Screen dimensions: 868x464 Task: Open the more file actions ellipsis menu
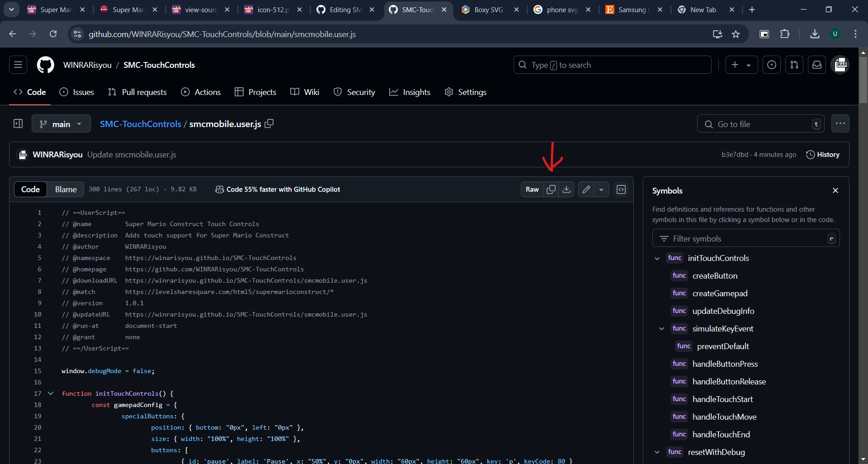coord(840,123)
